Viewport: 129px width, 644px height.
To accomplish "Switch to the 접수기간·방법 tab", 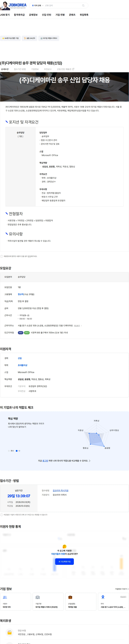I will click(x=20, y=69).
